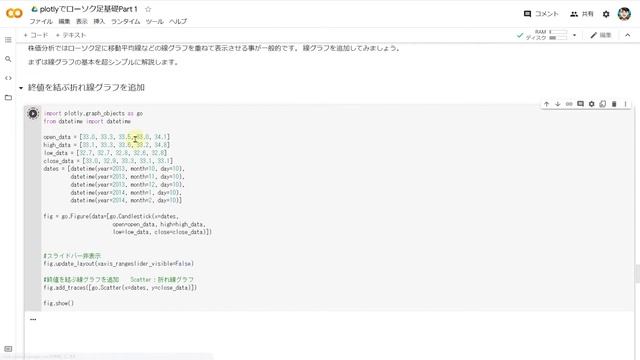The height and width of the screenshot is (360, 640).
Task: Open the ファイル menu
Action: [41, 21]
